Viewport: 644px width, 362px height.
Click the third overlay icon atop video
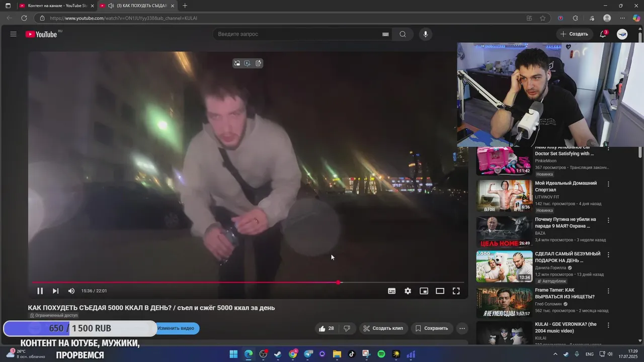pos(258,63)
